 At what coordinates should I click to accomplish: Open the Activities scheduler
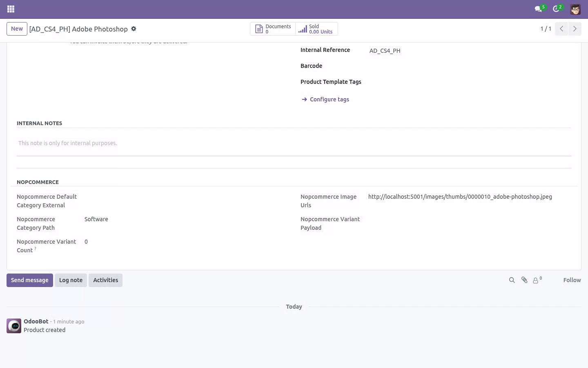pos(105,280)
